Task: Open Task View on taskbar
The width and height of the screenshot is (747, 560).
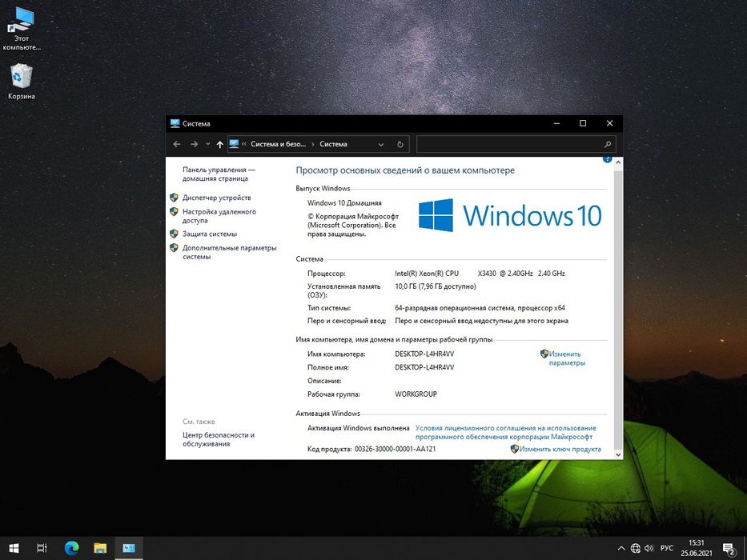Action: coord(42,548)
